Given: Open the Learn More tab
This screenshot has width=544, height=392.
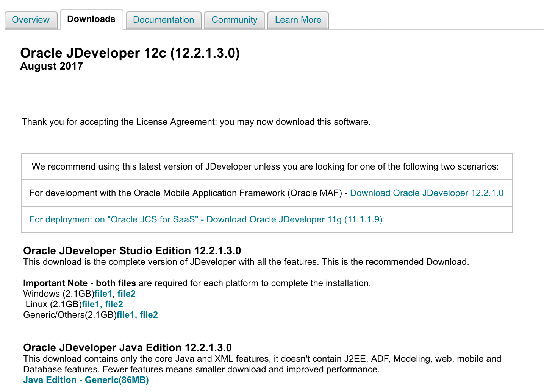Looking at the screenshot, I should click(298, 20).
